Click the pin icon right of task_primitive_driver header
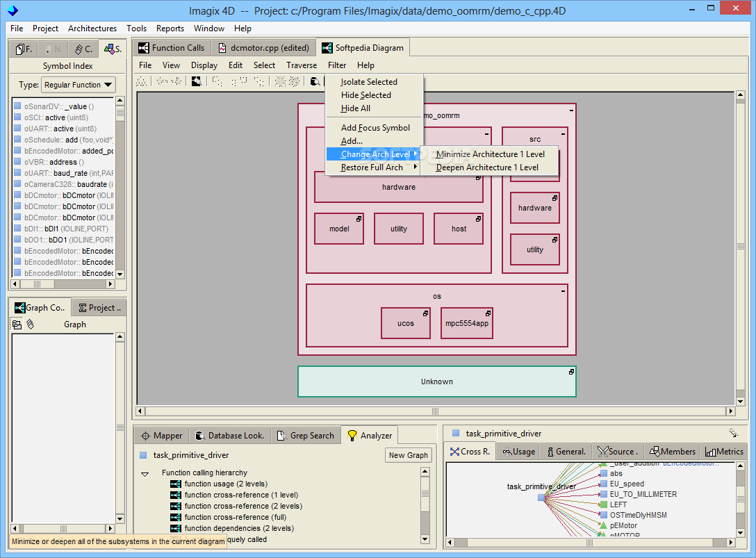Screen dimensions: 756x558 (733, 433)
